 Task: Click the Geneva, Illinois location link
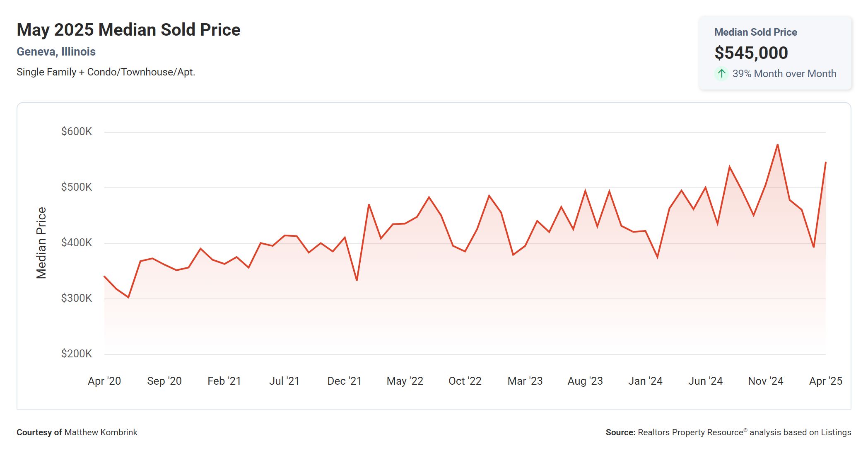tap(56, 52)
